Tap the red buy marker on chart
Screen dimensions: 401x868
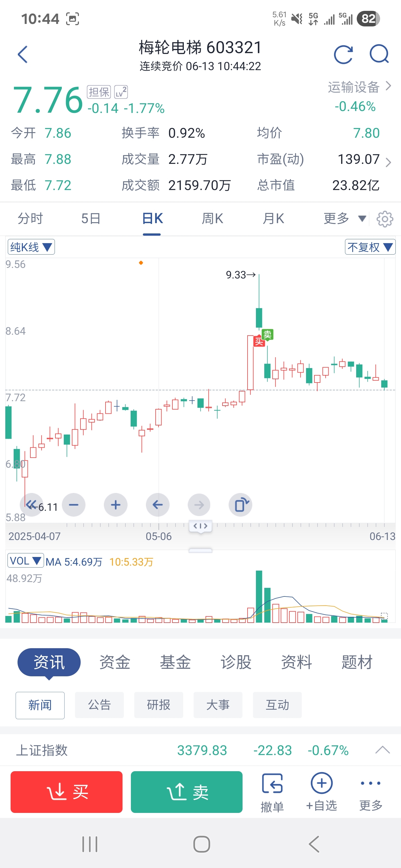coord(259,341)
